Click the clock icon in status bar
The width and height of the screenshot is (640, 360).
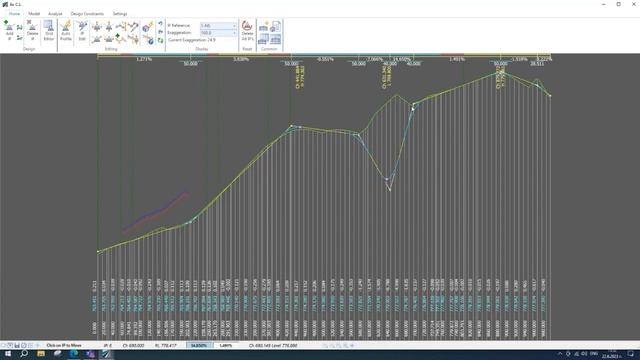coord(24,345)
